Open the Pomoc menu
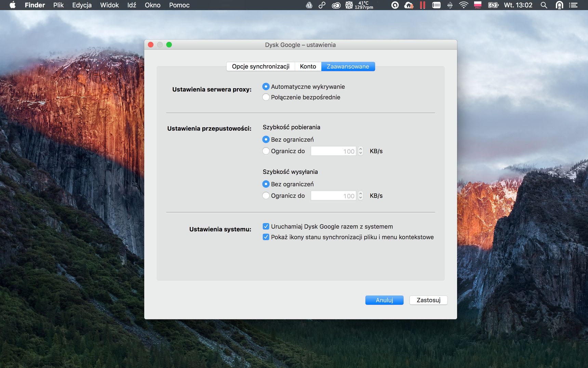The width and height of the screenshot is (588, 368). 179,5
